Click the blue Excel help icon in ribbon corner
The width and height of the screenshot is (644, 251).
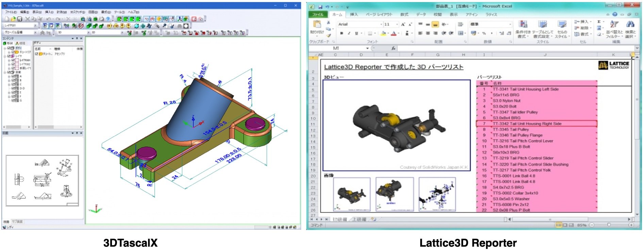[x=615, y=14]
